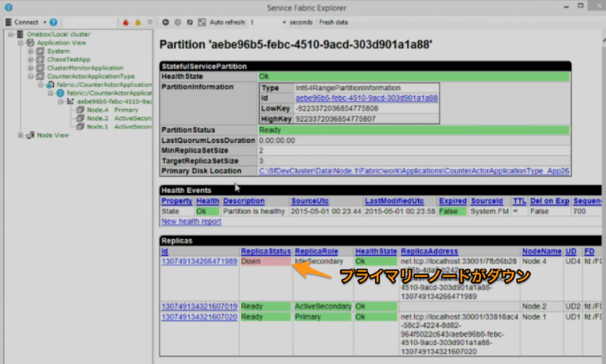Sort health events by SourceId column
Image resolution: width=606 pixels, height=364 pixels.
(x=487, y=201)
